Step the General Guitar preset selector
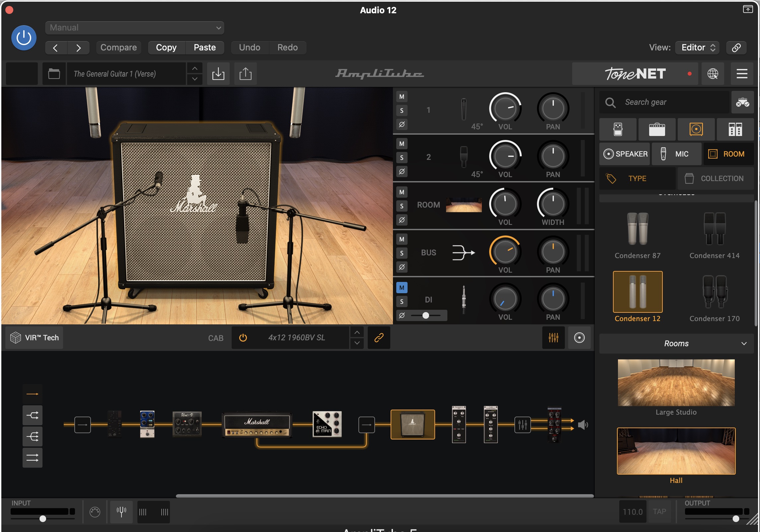 (x=195, y=74)
